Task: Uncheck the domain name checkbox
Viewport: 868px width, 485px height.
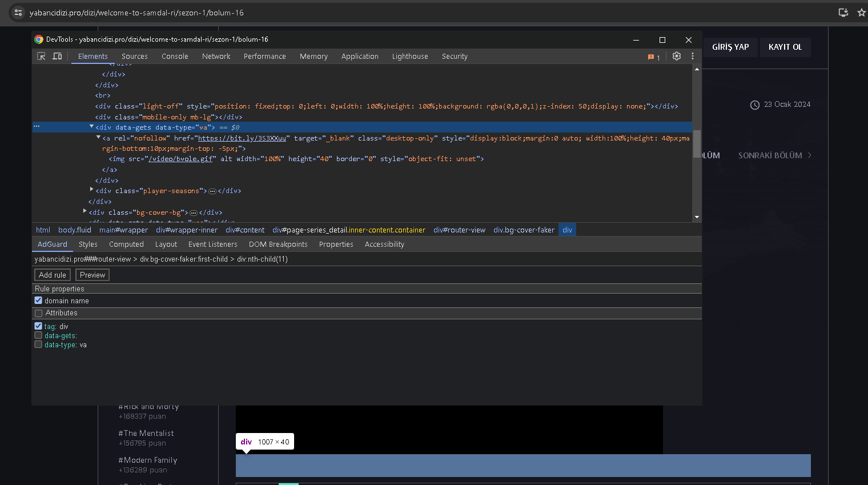Action: (x=38, y=300)
